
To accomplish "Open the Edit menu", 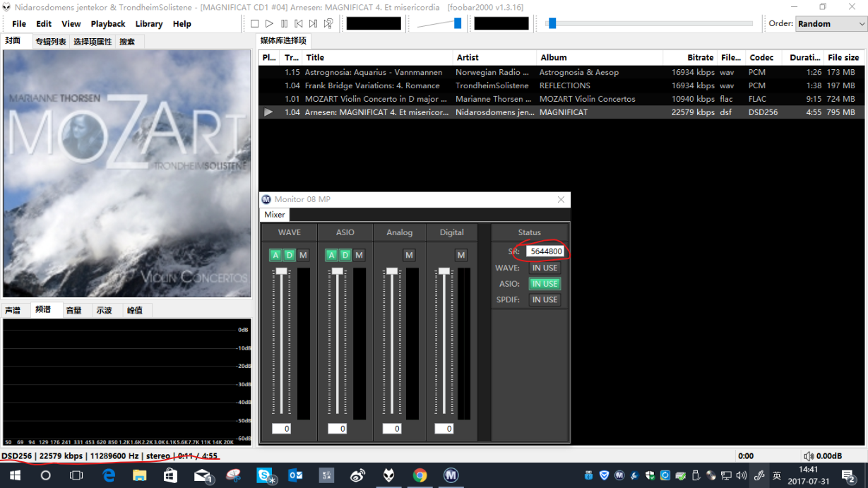I will coord(44,23).
